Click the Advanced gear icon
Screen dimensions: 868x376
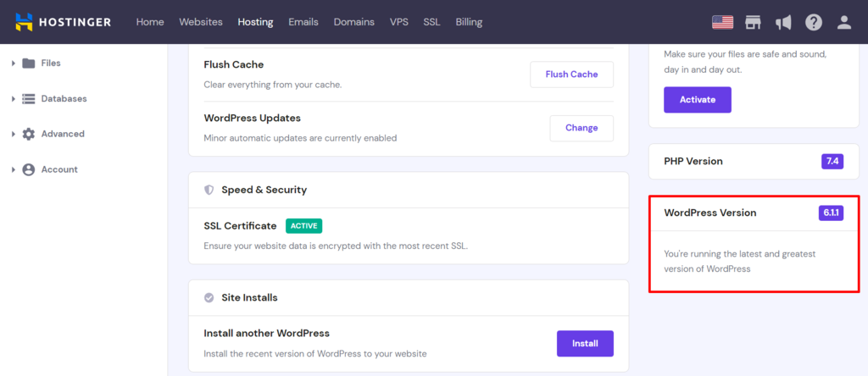(x=29, y=134)
